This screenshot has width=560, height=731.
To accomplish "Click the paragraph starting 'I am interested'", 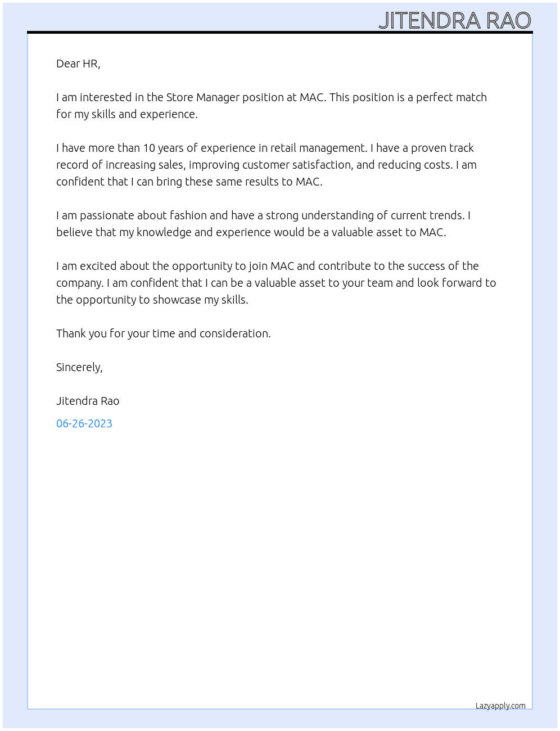I will click(x=272, y=106).
